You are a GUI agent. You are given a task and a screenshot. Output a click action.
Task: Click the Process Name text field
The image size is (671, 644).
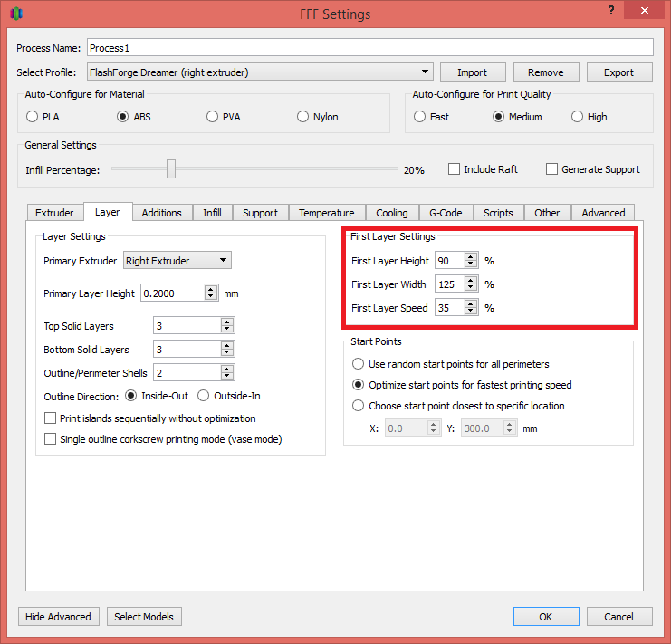coord(370,47)
